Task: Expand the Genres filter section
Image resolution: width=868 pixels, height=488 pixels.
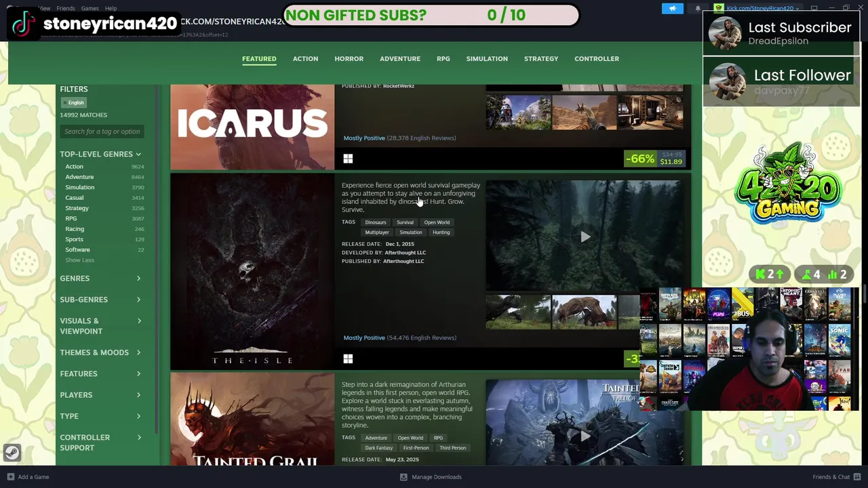Action: [x=100, y=279]
